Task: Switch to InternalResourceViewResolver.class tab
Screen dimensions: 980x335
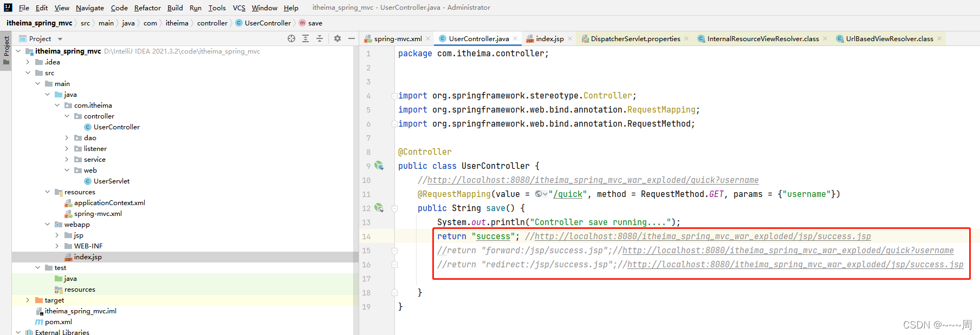Action: coord(763,38)
